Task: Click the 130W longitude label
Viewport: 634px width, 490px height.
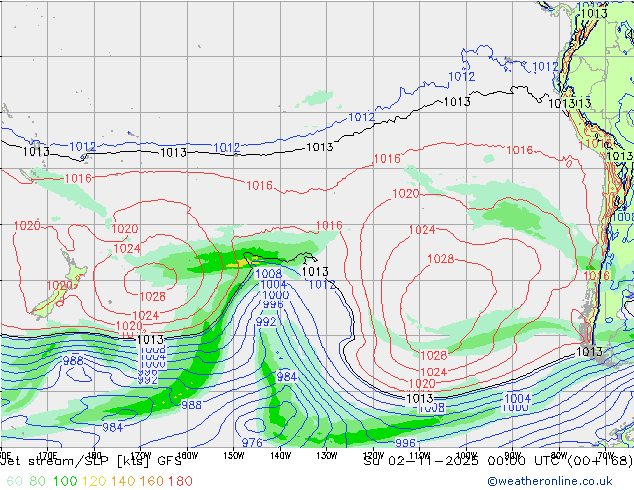Action: click(x=327, y=455)
